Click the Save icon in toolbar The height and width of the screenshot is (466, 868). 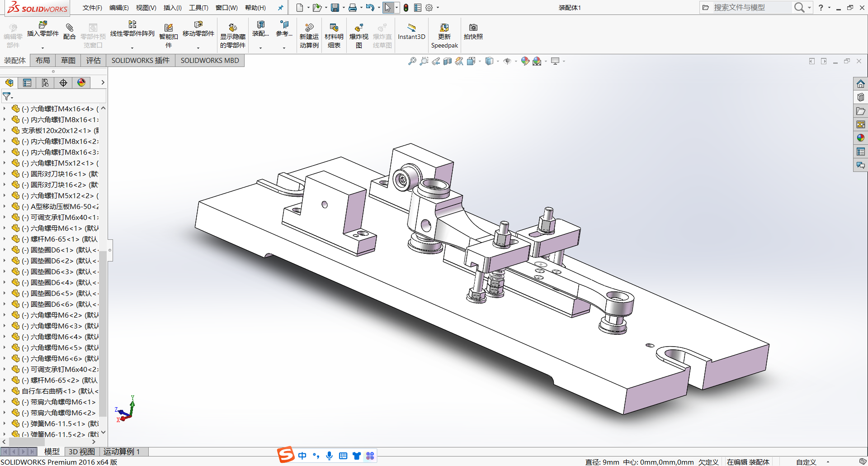pyautogui.click(x=335, y=8)
